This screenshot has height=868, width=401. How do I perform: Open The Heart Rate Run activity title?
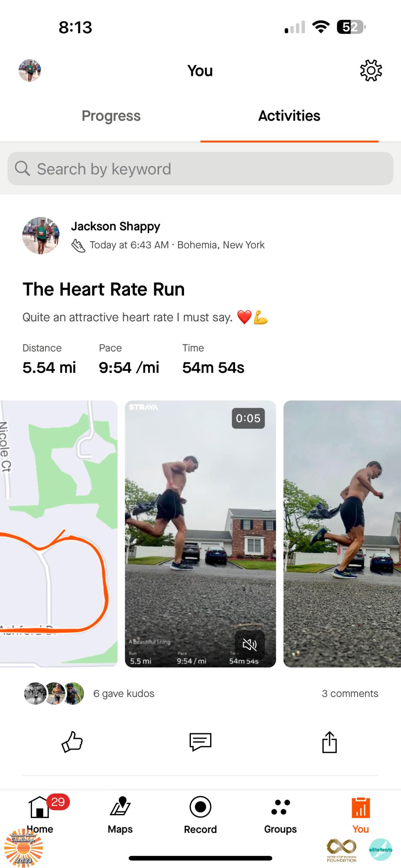(103, 289)
